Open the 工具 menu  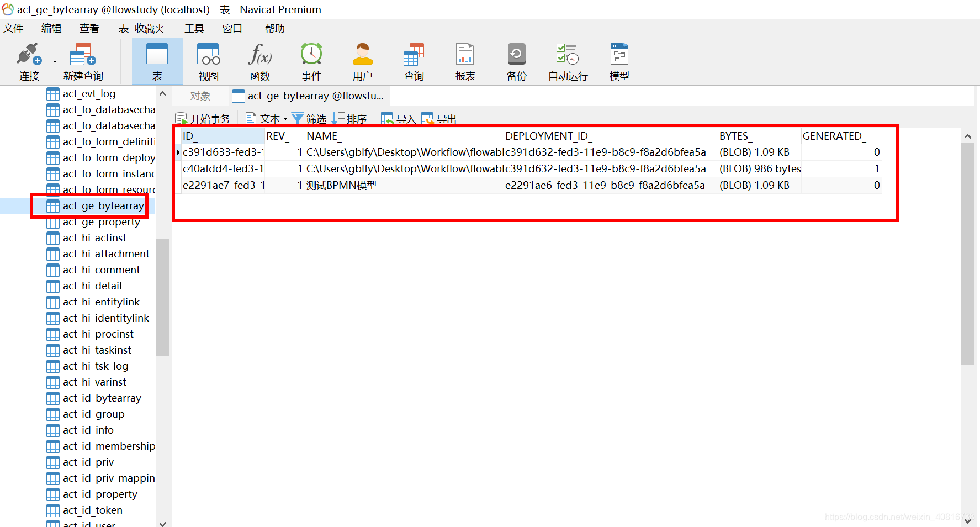(194, 28)
